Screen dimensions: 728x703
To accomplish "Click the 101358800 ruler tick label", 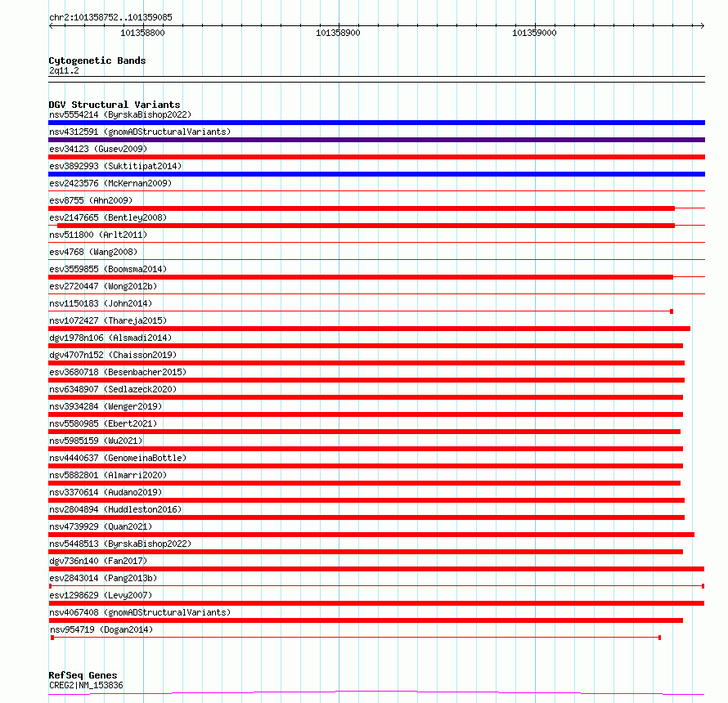I will [142, 33].
